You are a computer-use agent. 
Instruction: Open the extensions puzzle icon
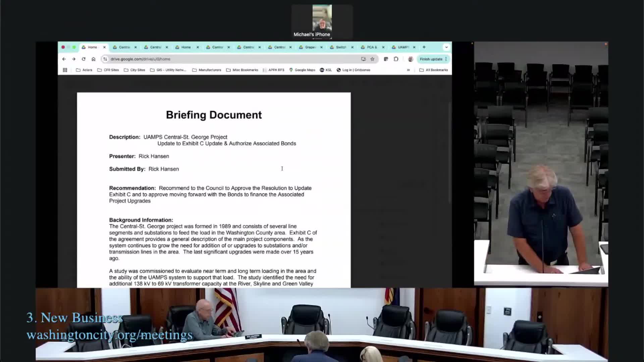point(396,59)
